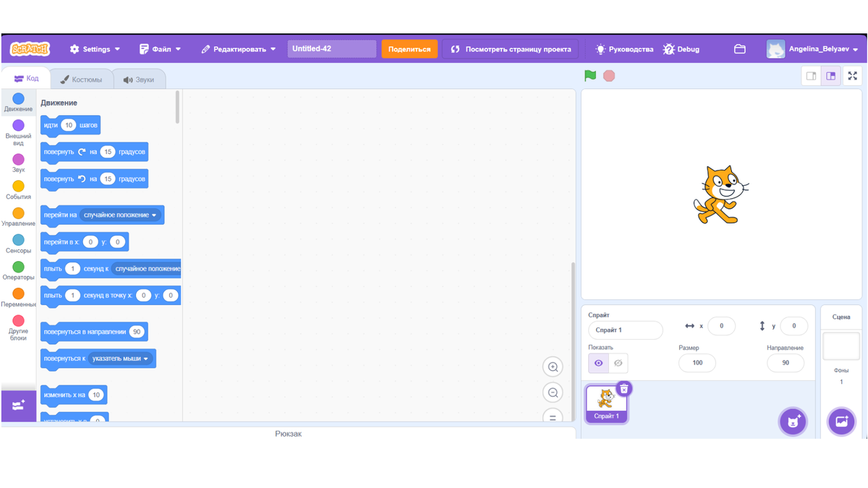Select the Переменные block category
The width and height of the screenshot is (868, 488).
pos(18,297)
